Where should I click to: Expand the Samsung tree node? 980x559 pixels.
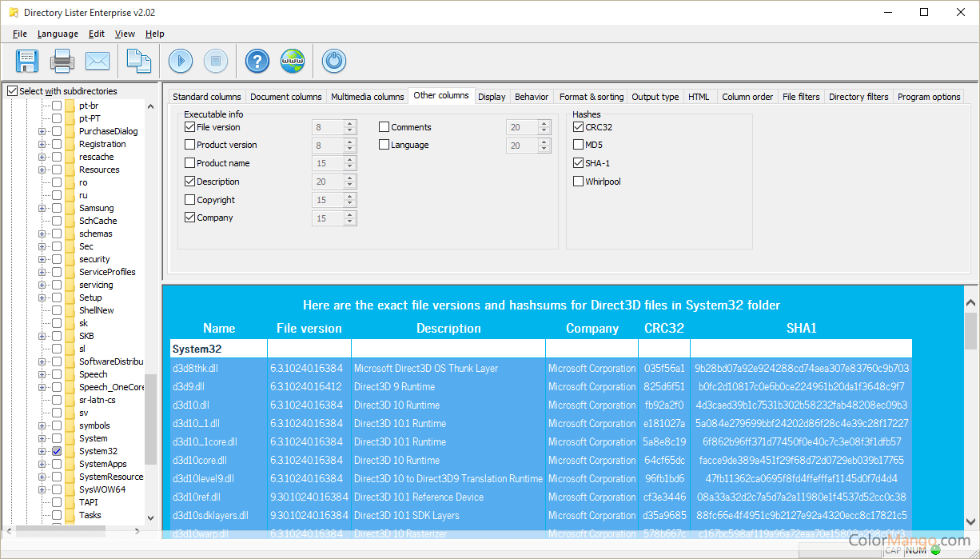click(x=42, y=208)
